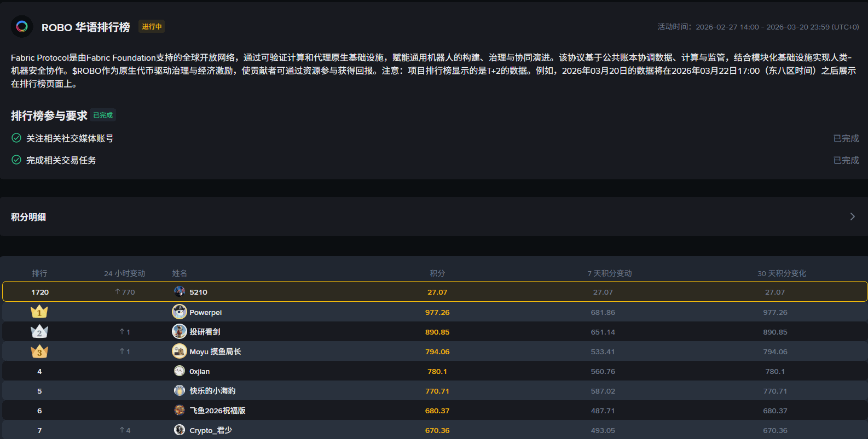Click the silver crown rank 2 icon
Screen dimensions: 868x439
tap(39, 331)
